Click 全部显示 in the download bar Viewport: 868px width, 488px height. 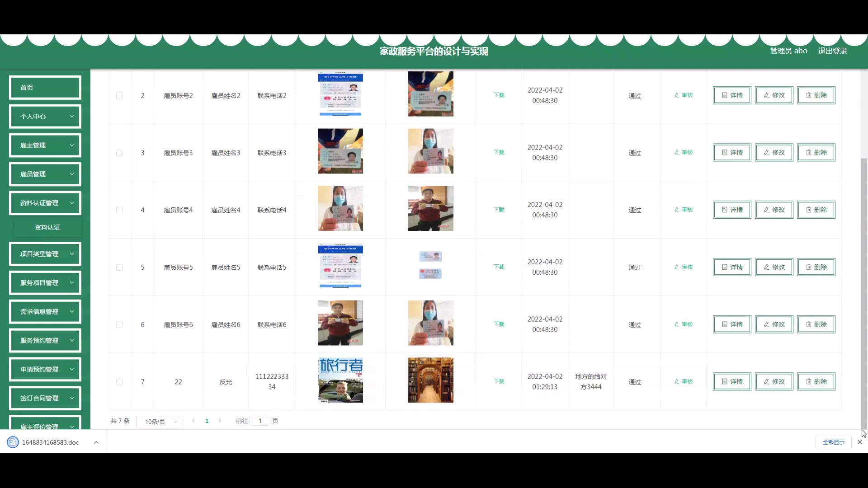pos(834,442)
